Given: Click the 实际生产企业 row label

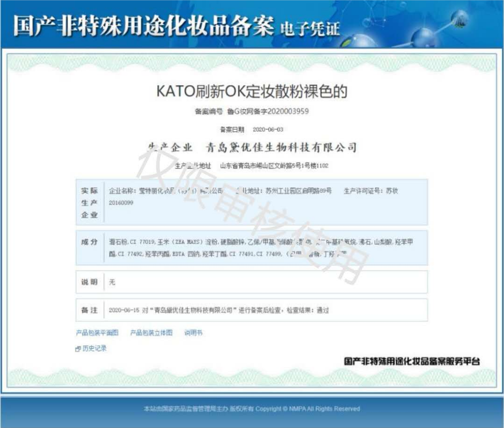Looking at the screenshot, I should click(90, 203).
